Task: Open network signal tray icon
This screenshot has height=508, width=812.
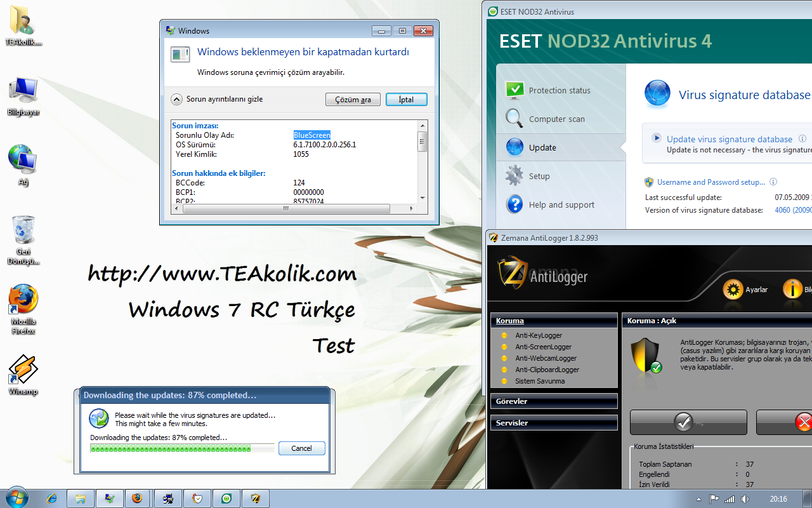Action: [x=730, y=499]
